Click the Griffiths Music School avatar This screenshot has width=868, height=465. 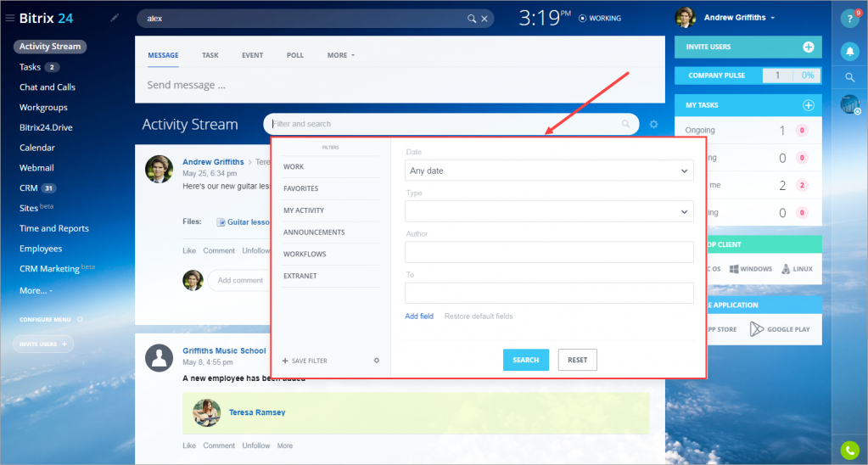tap(159, 357)
